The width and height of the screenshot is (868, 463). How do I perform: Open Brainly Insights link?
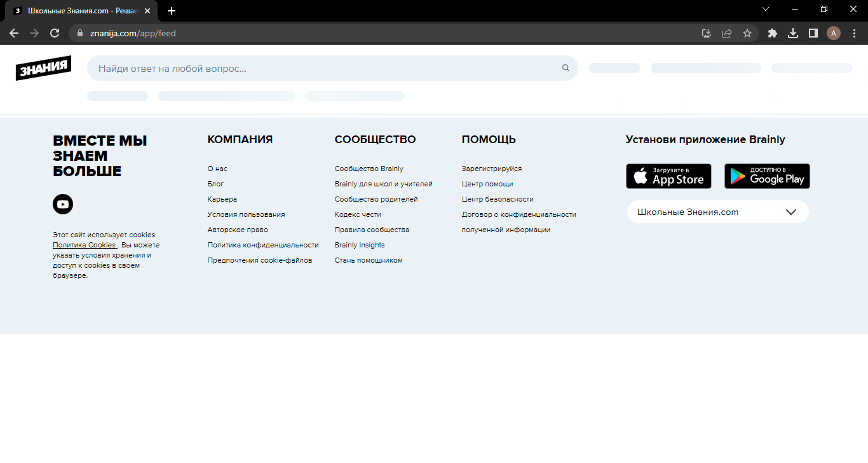[360, 245]
